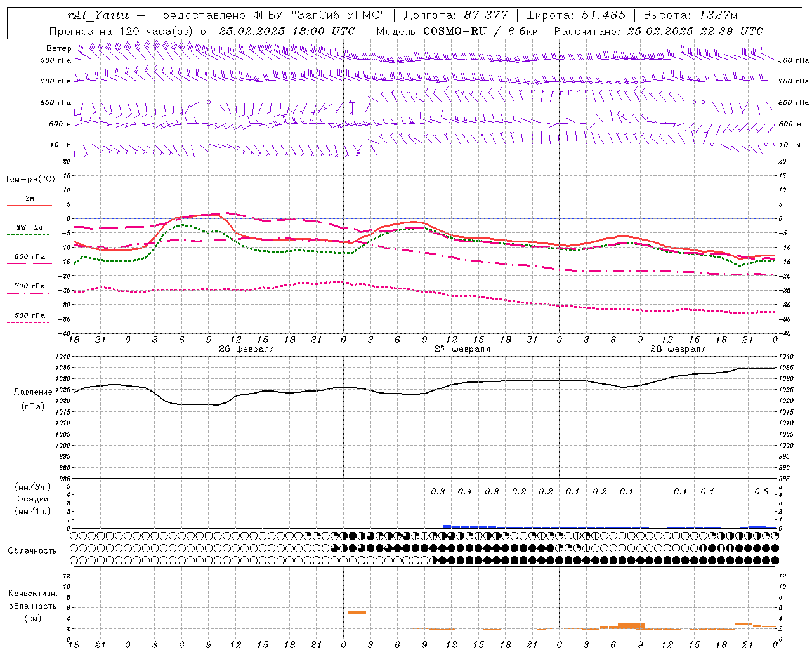This screenshot has height=650, width=812.
Task: Click the 850 гПа temperature legend entry
Action: click(x=29, y=257)
